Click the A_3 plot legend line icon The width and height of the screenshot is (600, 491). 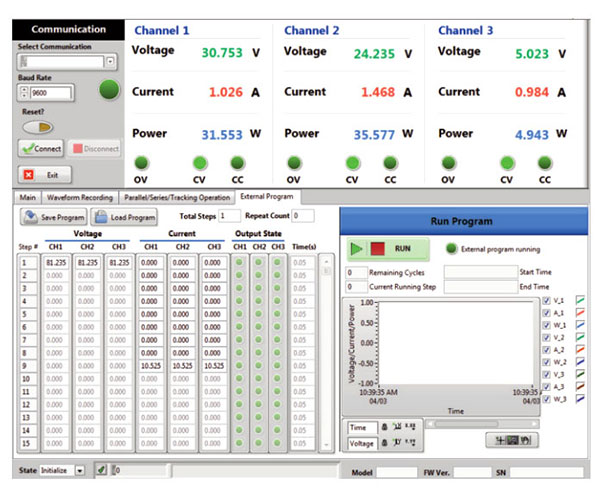pos(580,386)
